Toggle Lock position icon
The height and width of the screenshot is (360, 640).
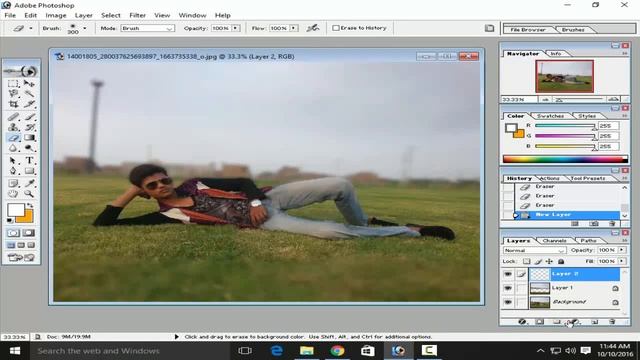pos(549,261)
